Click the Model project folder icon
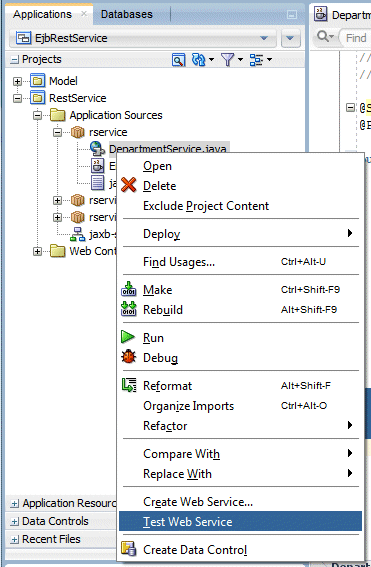 tap(38, 81)
